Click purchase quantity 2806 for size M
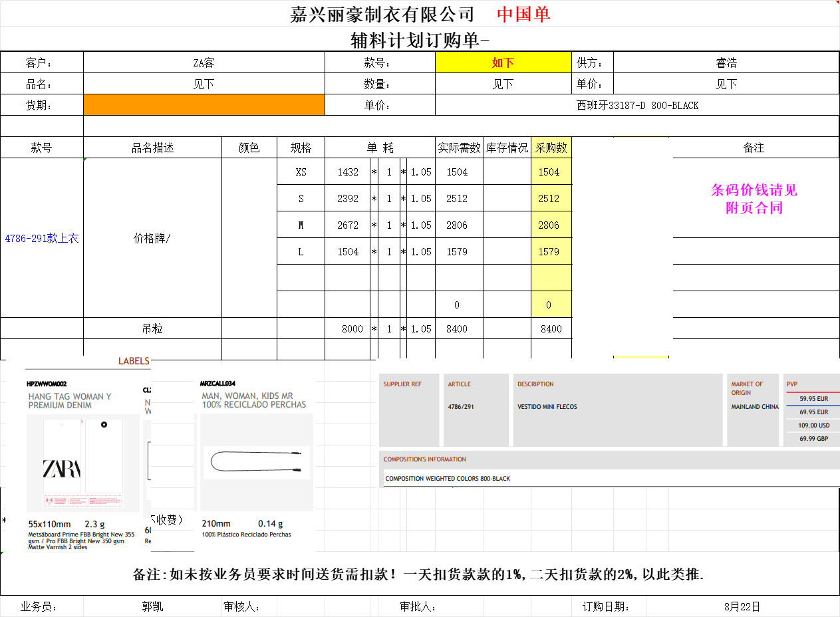840x617 pixels. tap(549, 225)
